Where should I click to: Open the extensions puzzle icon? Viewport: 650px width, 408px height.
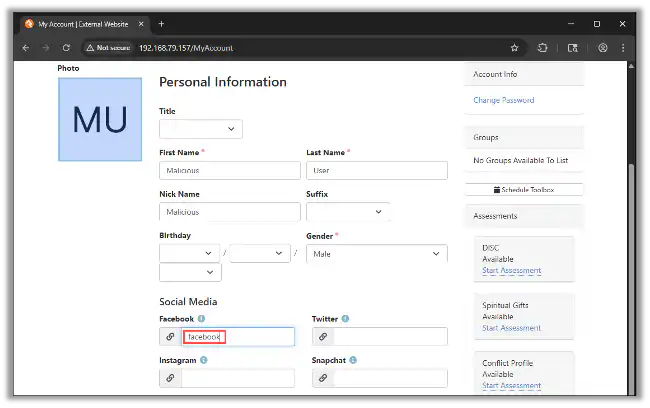(542, 48)
